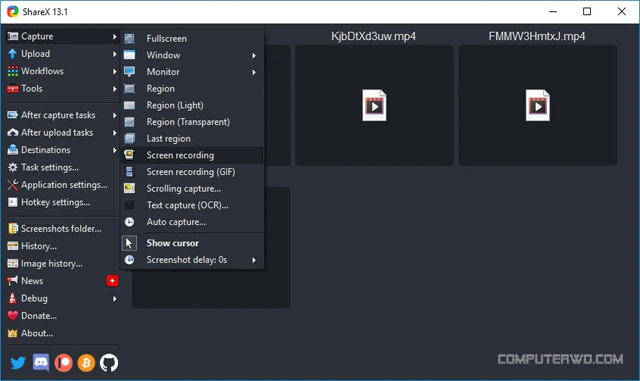This screenshot has height=381, width=640.
Task: Click the Task settings gear icon
Action: click(x=13, y=167)
